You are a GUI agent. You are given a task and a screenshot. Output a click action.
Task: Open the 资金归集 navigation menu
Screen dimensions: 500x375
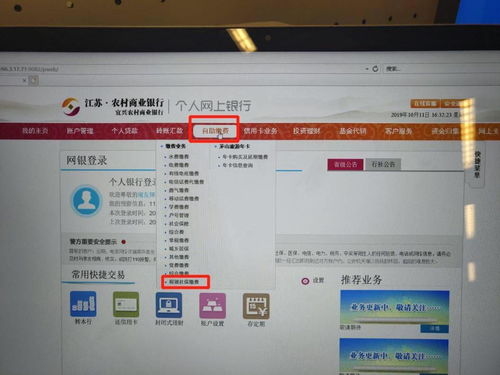tap(445, 131)
